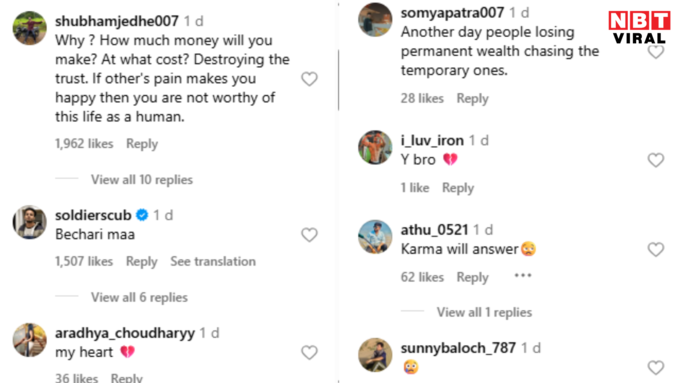Open username somyapatra007 profile link
Viewport: 680px width, 383px height.
pyautogui.click(x=452, y=13)
